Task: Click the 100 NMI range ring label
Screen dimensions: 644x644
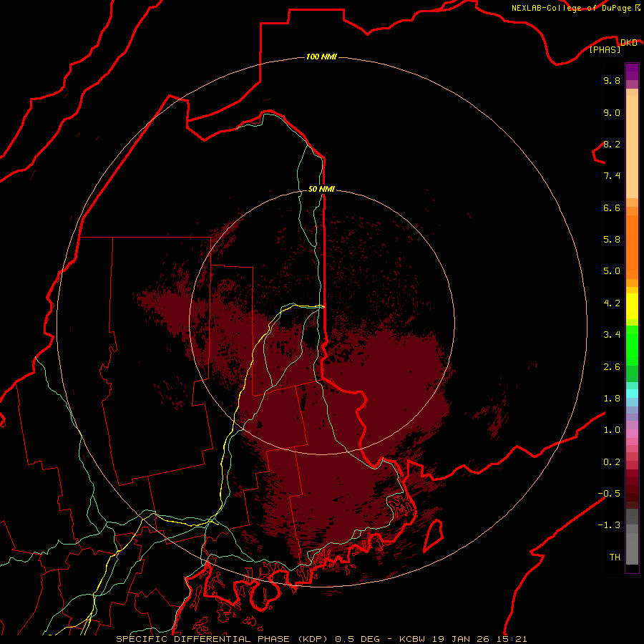Action: pyautogui.click(x=321, y=57)
